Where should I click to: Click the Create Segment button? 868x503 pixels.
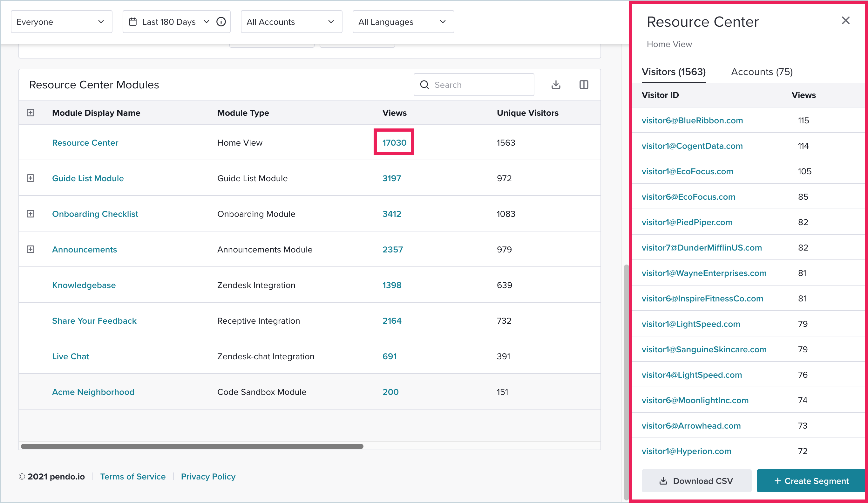(810, 481)
